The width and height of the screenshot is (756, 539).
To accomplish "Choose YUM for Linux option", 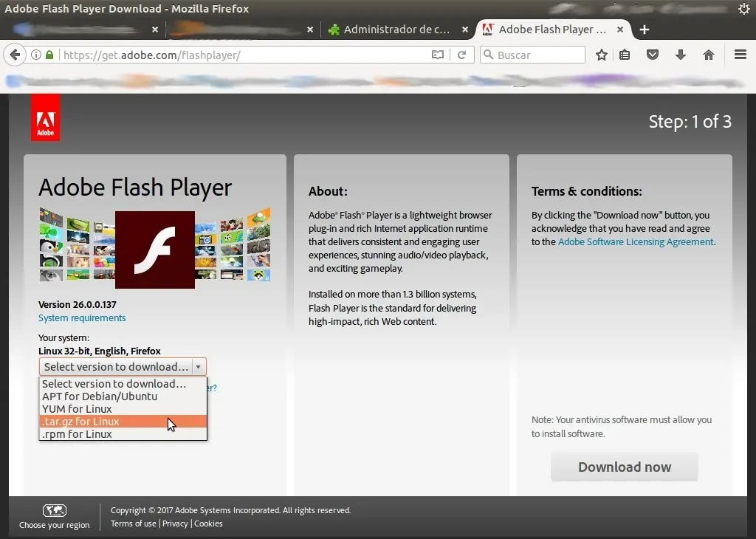I will [x=123, y=409].
